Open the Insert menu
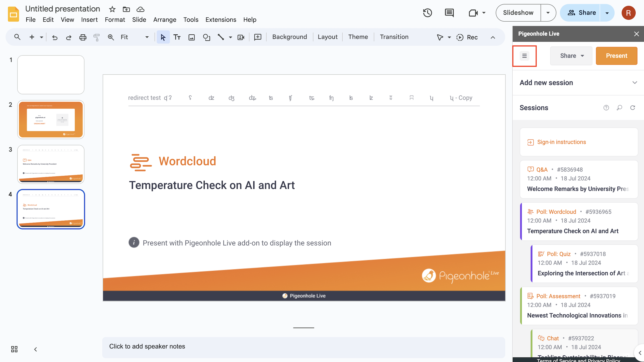The width and height of the screenshot is (644, 362). click(x=89, y=19)
